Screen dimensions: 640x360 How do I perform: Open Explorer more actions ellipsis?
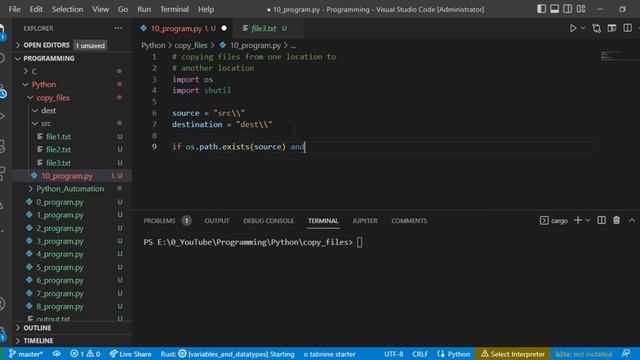(x=118, y=28)
